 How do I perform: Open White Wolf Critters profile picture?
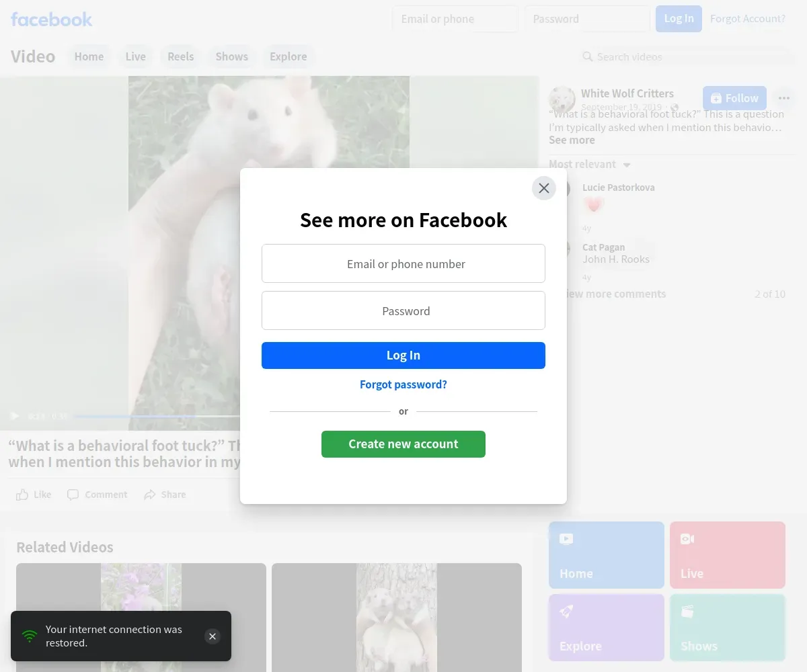562,99
